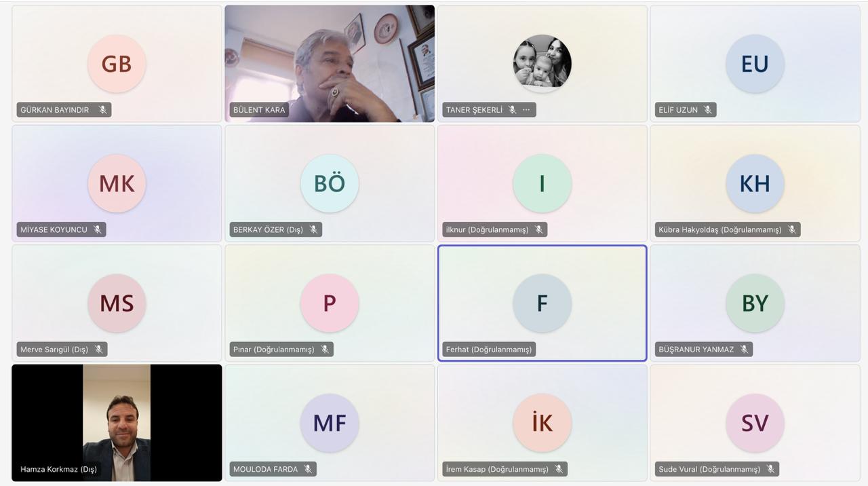Select Hamza Korkmaz's video tile
868x486 pixels.
click(117, 423)
